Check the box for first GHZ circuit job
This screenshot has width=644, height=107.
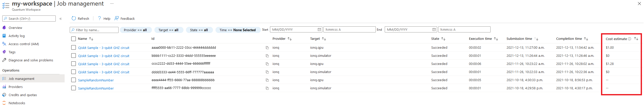(x=74, y=47)
